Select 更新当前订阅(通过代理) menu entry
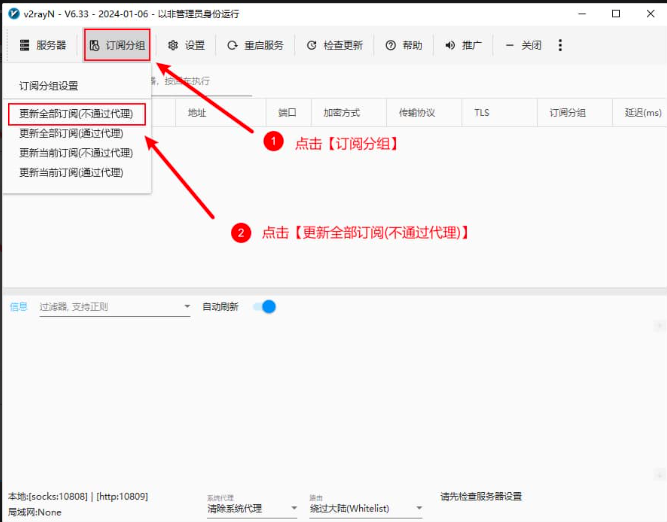Screen dimensions: 667x522 [x=71, y=172]
